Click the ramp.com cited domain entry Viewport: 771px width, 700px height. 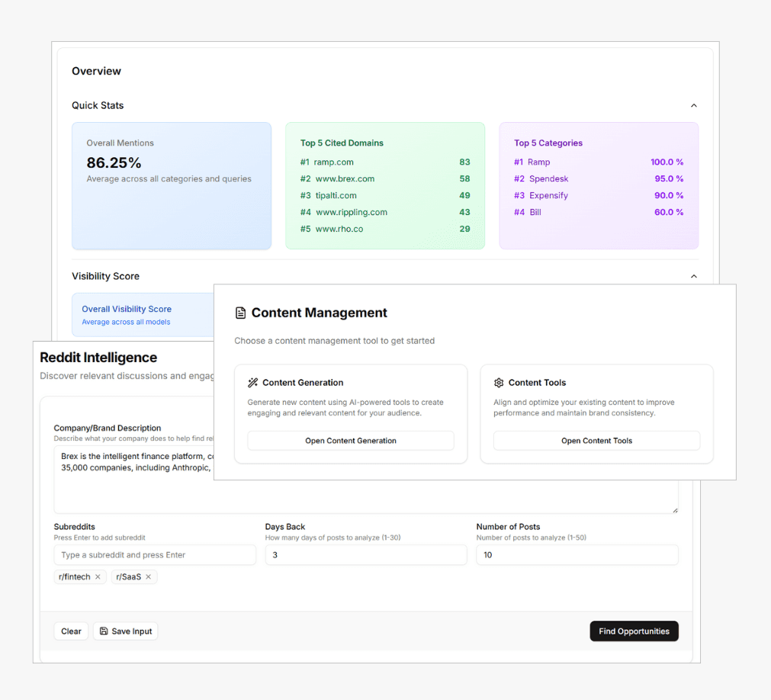pos(333,162)
